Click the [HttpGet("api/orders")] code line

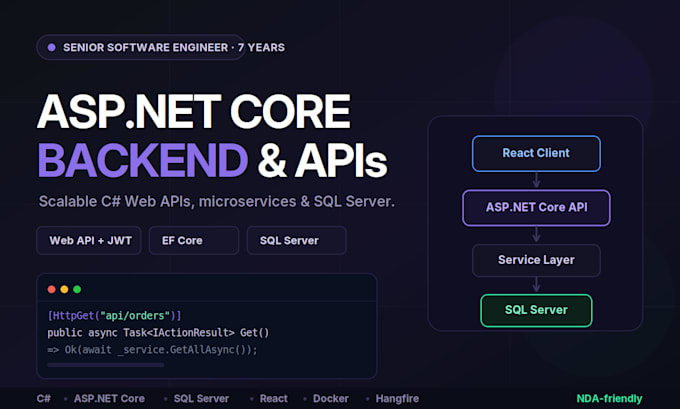click(x=114, y=315)
